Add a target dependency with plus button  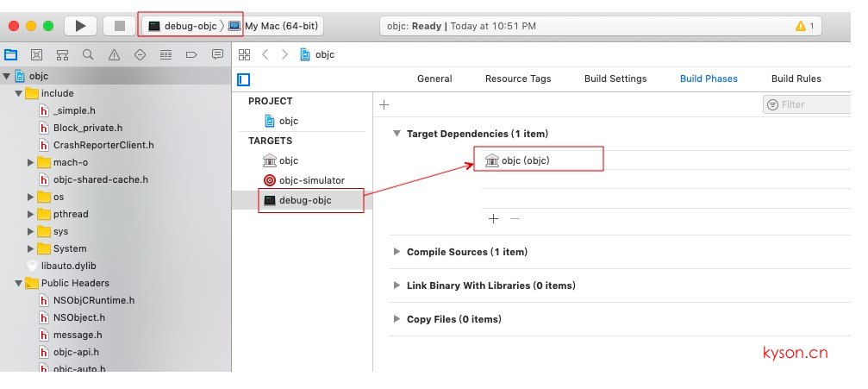click(x=493, y=219)
